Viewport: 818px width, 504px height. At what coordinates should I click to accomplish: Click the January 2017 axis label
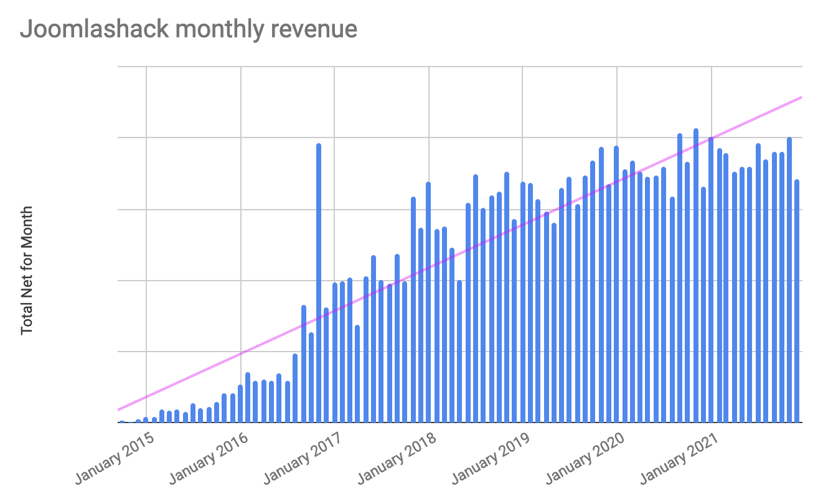(301, 459)
